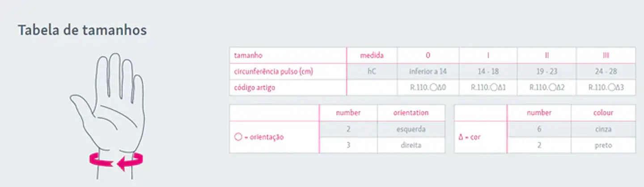The height and width of the screenshot is (187, 644).
Task: Click the triangle 'cor' symbol label
Action: pos(469,137)
